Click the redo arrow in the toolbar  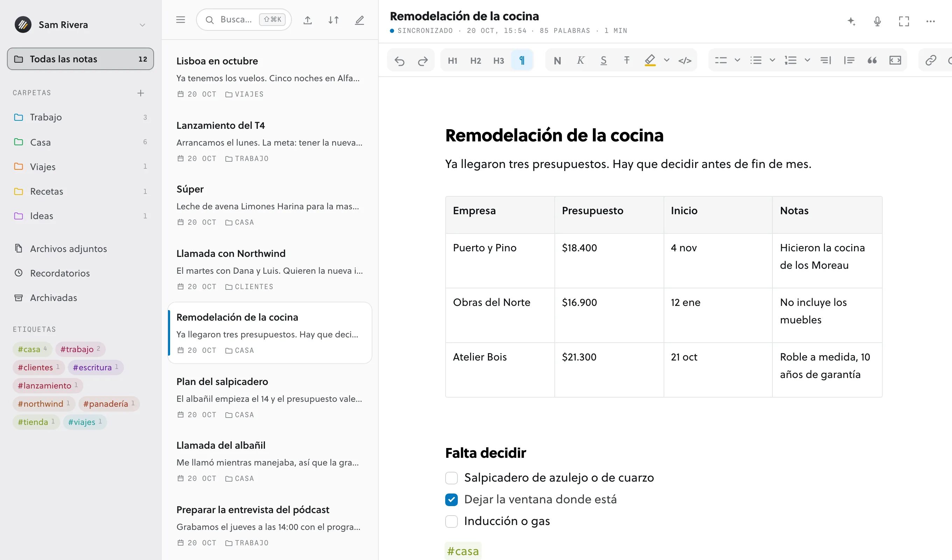[423, 61]
